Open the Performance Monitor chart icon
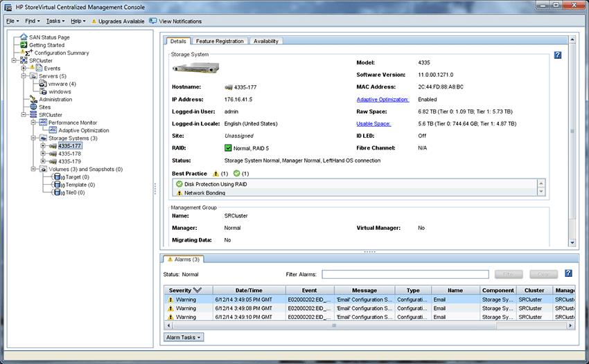The width and height of the screenshot is (589, 364). click(x=43, y=122)
